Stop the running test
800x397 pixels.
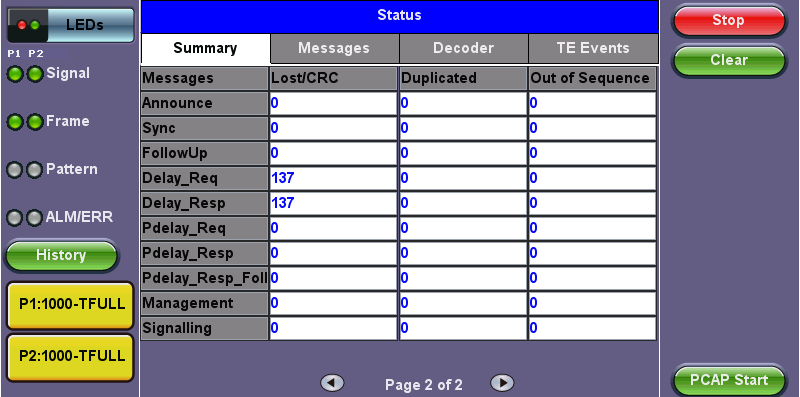[x=729, y=21]
